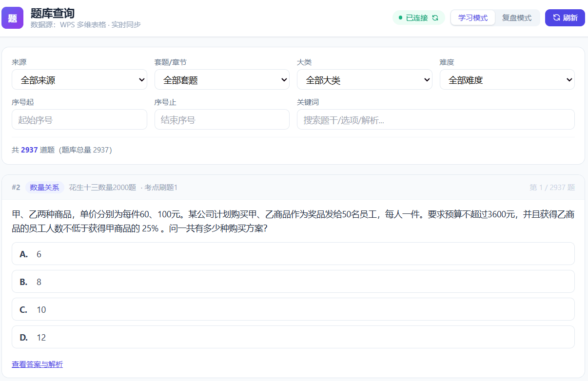The height and width of the screenshot is (381, 588).
Task: Click the 数量关系 category tag
Action: point(45,188)
